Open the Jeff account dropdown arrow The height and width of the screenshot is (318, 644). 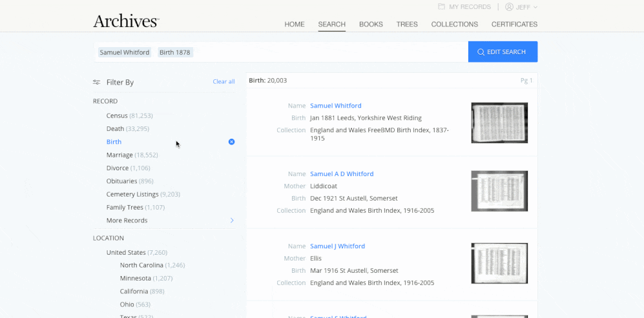pyautogui.click(x=535, y=7)
